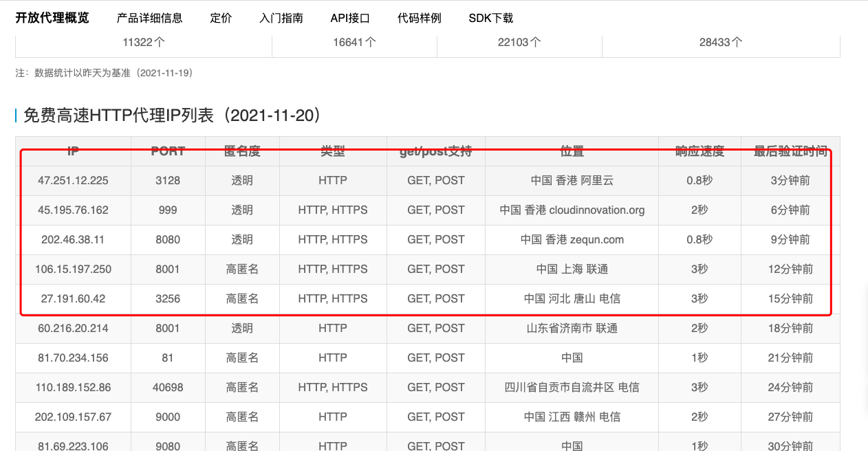Image resolution: width=868 pixels, height=451 pixels.
Task: Click location 中国 江西 赣州 电信
Action: pos(572,417)
